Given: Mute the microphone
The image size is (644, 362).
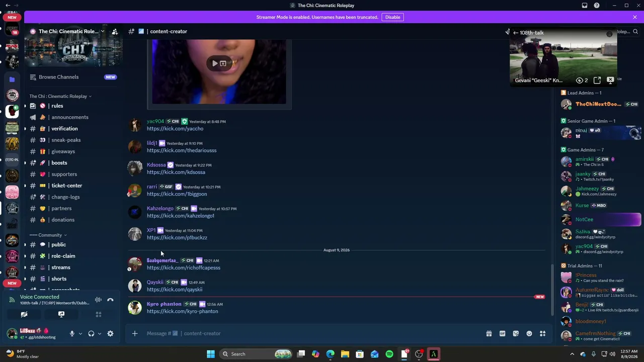Looking at the screenshot, I should (72, 333).
